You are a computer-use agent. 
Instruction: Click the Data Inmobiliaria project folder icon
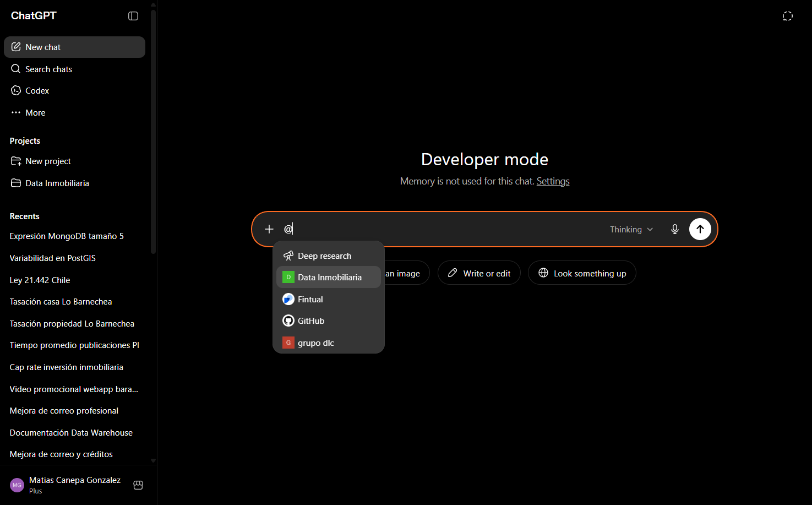(16, 183)
